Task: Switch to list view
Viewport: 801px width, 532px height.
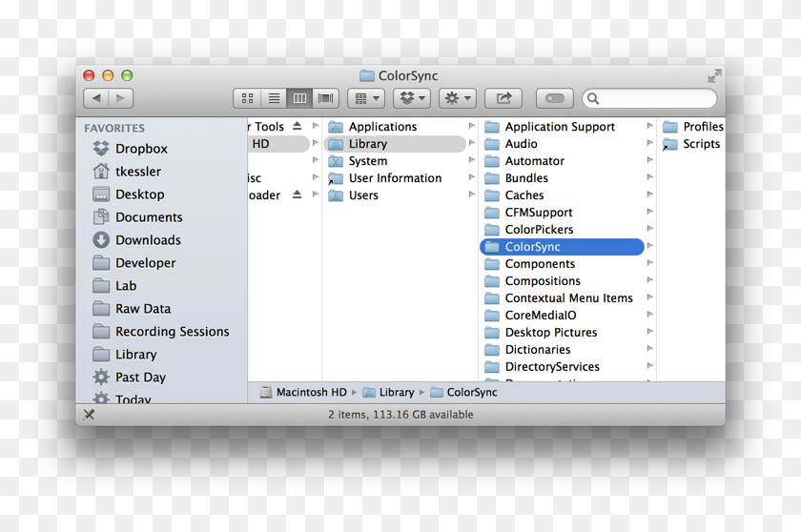Action: coord(274,98)
